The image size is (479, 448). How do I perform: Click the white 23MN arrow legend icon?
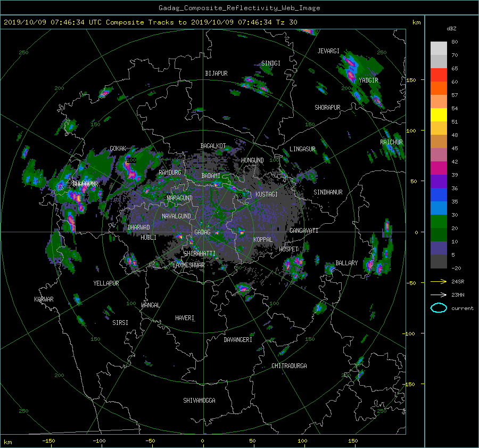pyautogui.click(x=439, y=295)
